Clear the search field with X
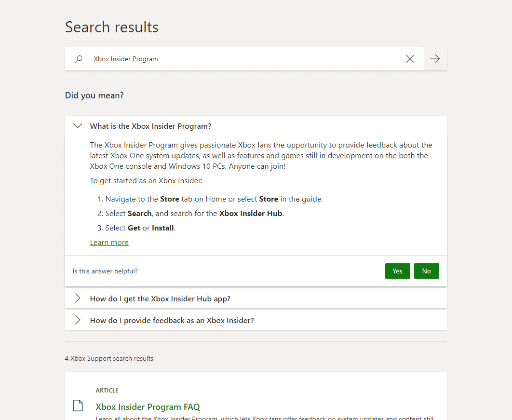This screenshot has height=420, width=512. tap(410, 59)
